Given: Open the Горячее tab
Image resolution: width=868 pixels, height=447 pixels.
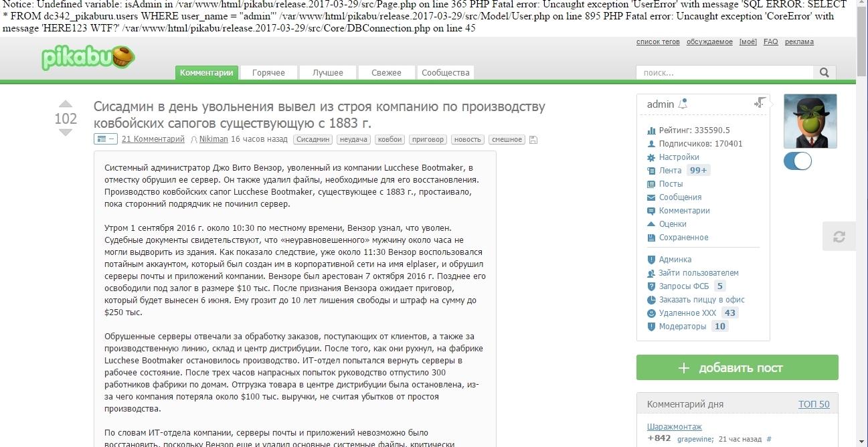Looking at the screenshot, I should pos(268,72).
